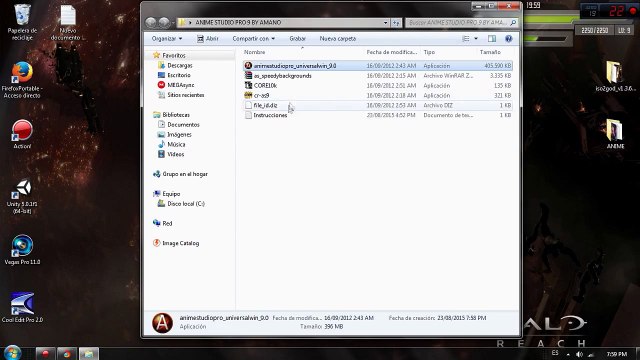The image size is (640, 360).
Task: Click the Forward navigation arrow in Explorer
Action: (164, 22)
